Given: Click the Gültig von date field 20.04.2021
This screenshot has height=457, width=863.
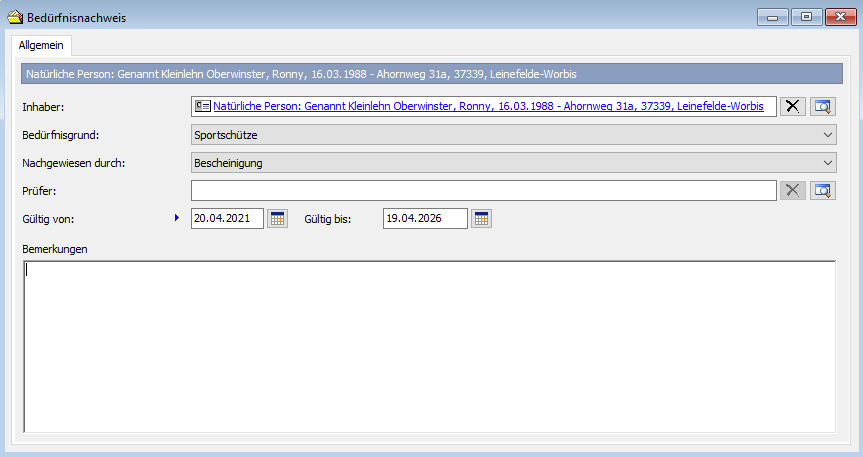Looking at the screenshot, I should click(227, 218).
